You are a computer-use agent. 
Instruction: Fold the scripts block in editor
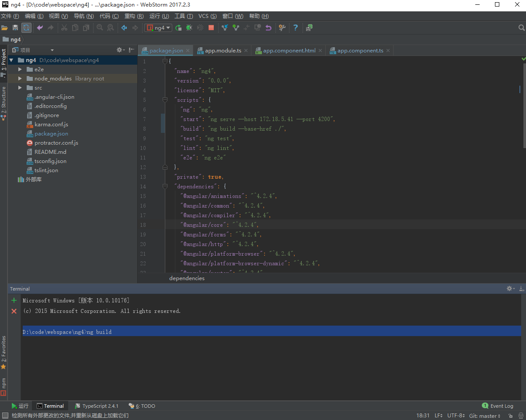coord(165,100)
